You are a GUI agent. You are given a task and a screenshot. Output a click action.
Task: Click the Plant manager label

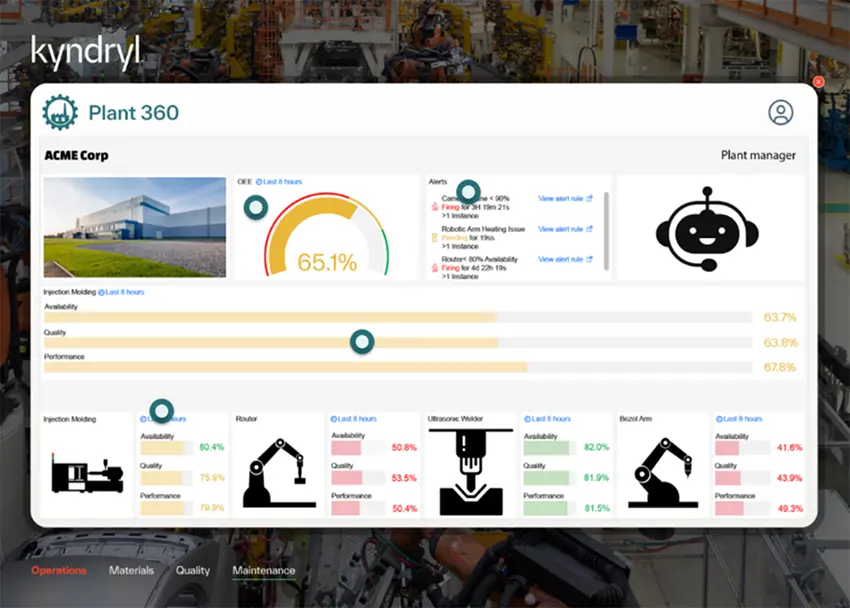758,156
